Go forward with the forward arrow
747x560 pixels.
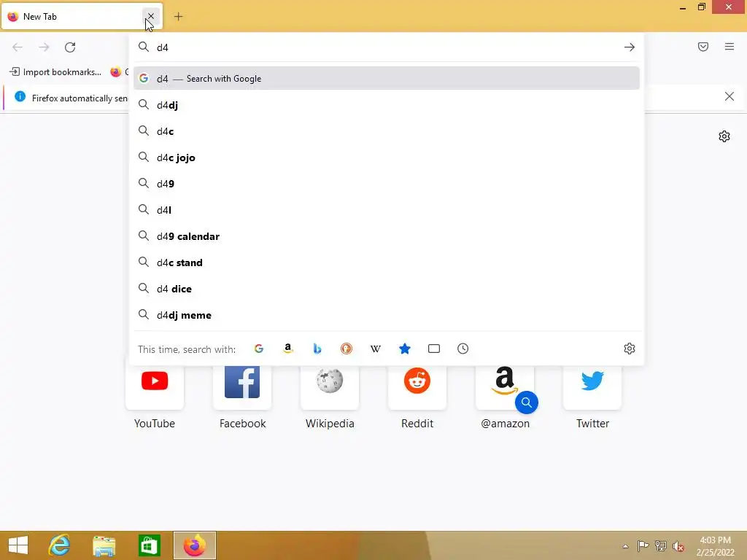(44, 47)
